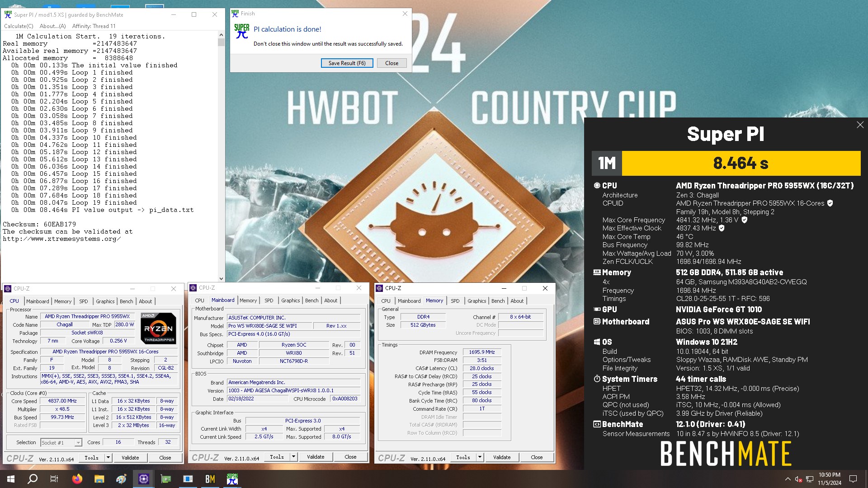Switch to Memory tab in left CPU-Z
This screenshot has height=488, width=868.
[63, 301]
